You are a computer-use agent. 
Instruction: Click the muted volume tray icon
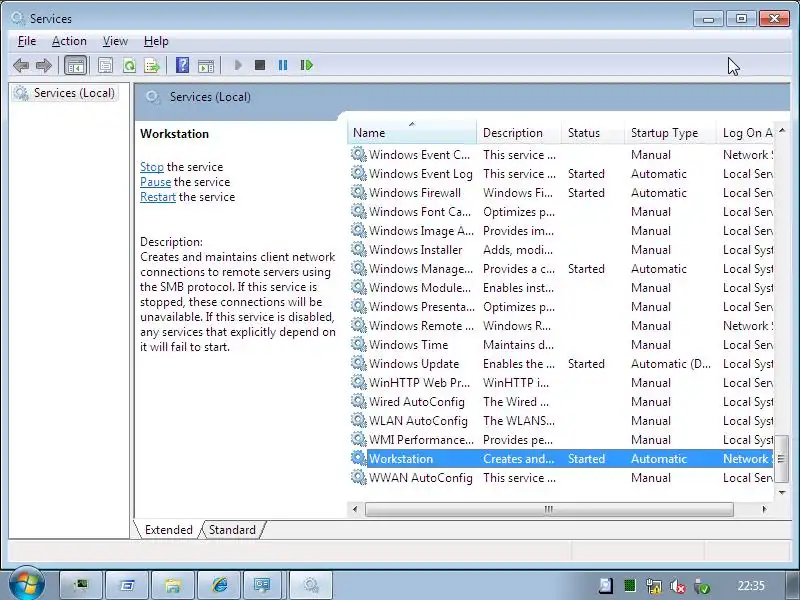tap(678, 586)
